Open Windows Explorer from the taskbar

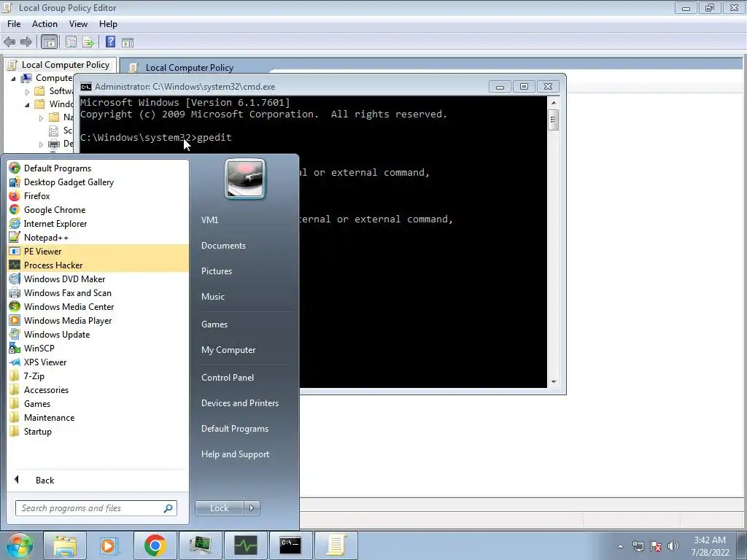pos(65,545)
